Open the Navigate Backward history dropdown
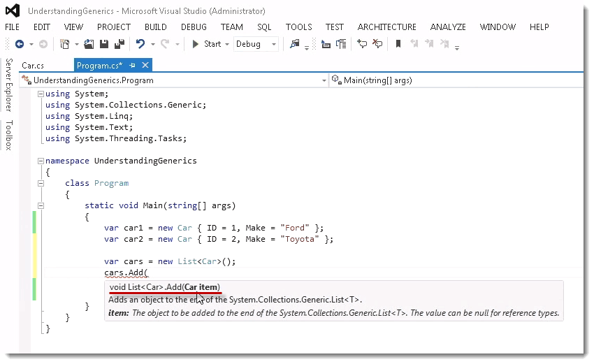 pyautogui.click(x=31, y=44)
